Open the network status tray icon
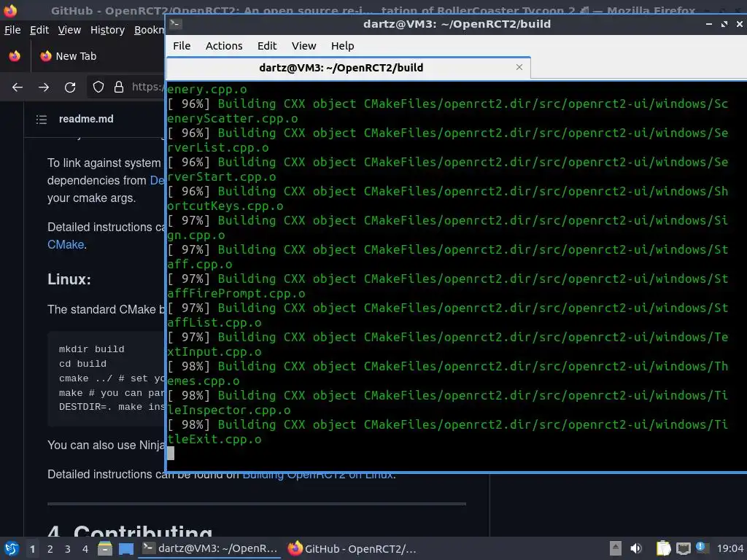Image resolution: width=747 pixels, height=560 pixels. pyautogui.click(x=683, y=548)
